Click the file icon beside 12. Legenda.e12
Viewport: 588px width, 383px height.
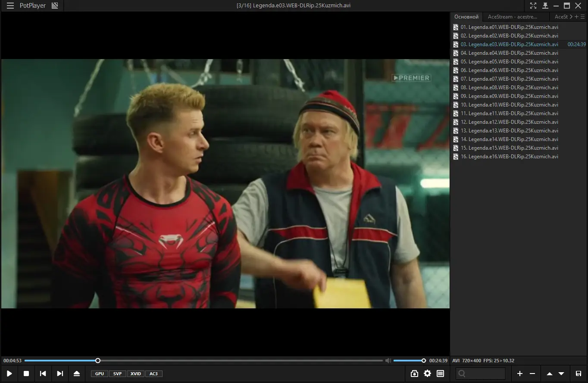pos(456,122)
